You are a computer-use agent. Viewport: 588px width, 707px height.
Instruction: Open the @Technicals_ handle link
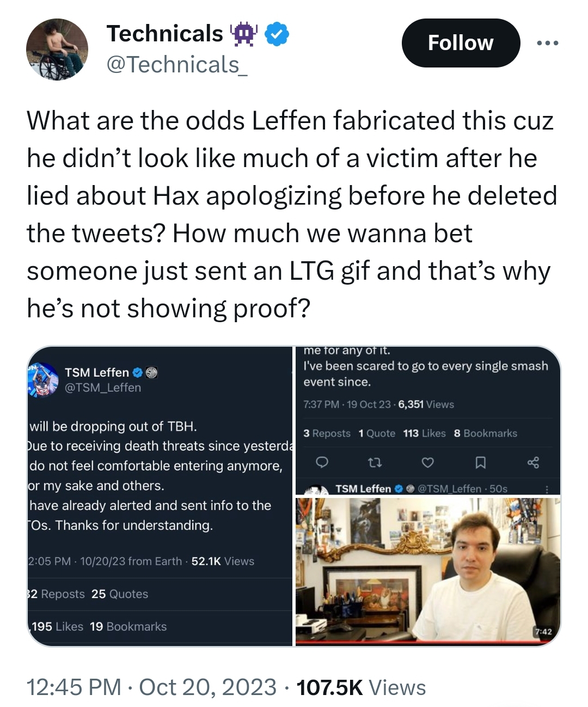pos(177,65)
